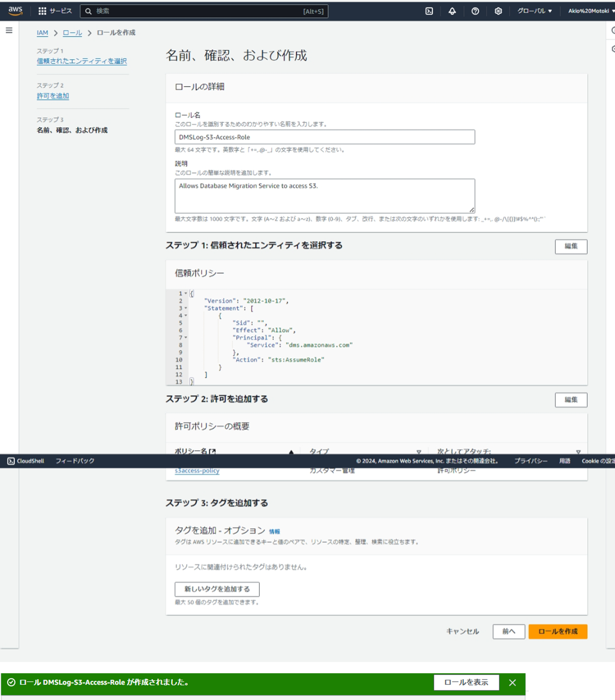Image resolution: width=615 pixels, height=700 pixels.
Task: Collapse the Statement block on line 3
Action: 185,308
